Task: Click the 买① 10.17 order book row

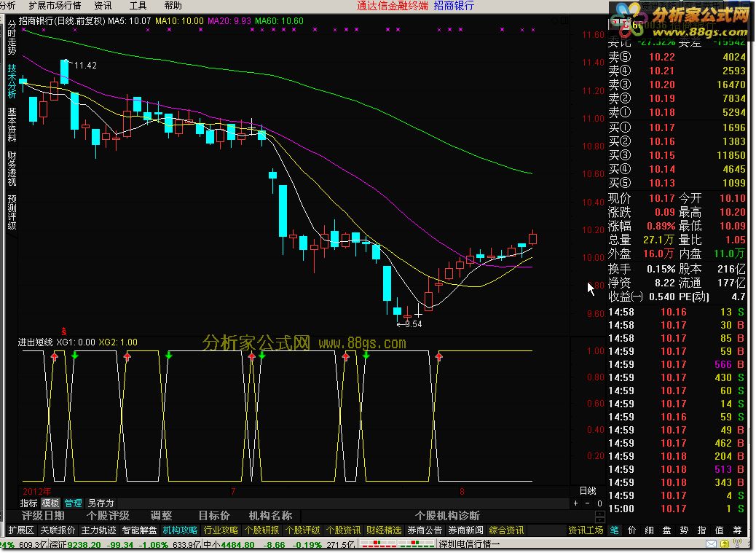Action: coord(677,128)
